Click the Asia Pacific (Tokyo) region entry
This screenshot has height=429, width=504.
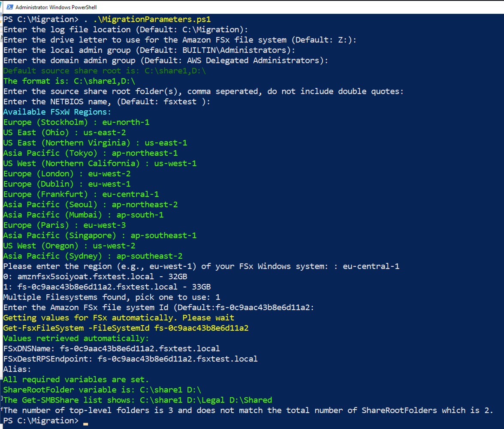tap(91, 153)
